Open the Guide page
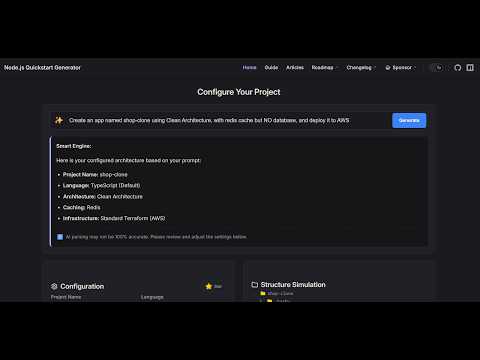 click(x=271, y=68)
